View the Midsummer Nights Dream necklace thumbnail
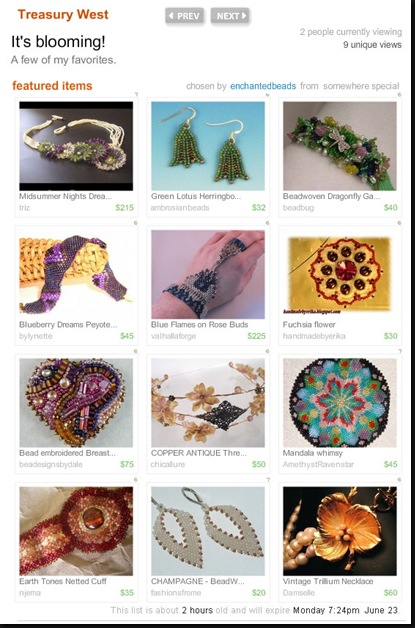The height and width of the screenshot is (628, 415). click(x=76, y=146)
